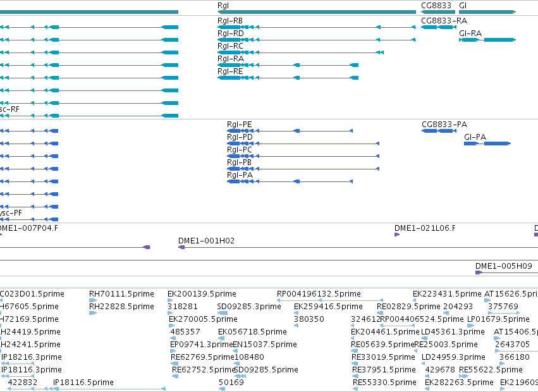This screenshot has height=392, width=538.
Task: Open the Rgl-RC transcript
Action: pos(300,52)
